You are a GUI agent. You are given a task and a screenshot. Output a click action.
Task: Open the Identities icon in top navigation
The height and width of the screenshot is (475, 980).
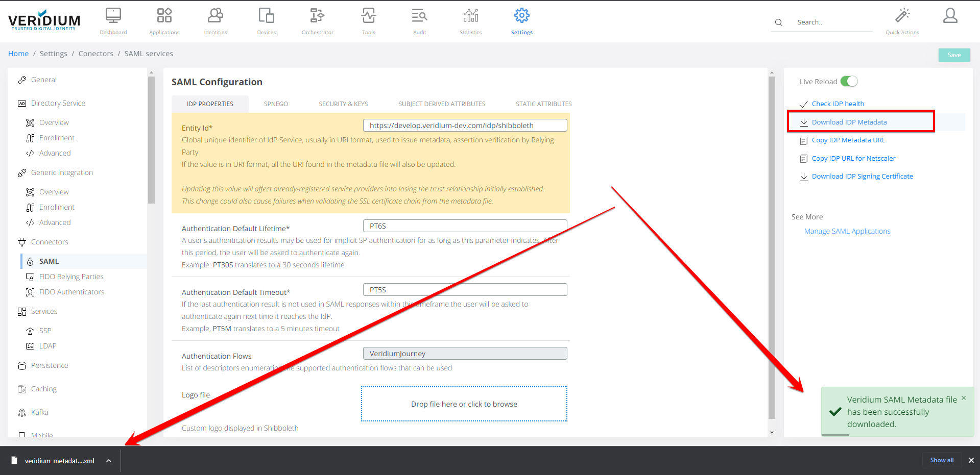[x=215, y=16]
